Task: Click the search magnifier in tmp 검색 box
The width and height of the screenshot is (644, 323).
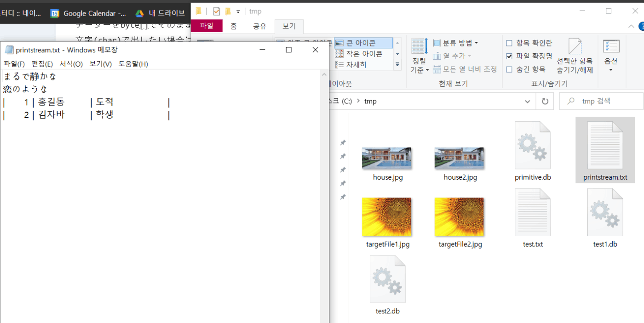Action: [571, 101]
